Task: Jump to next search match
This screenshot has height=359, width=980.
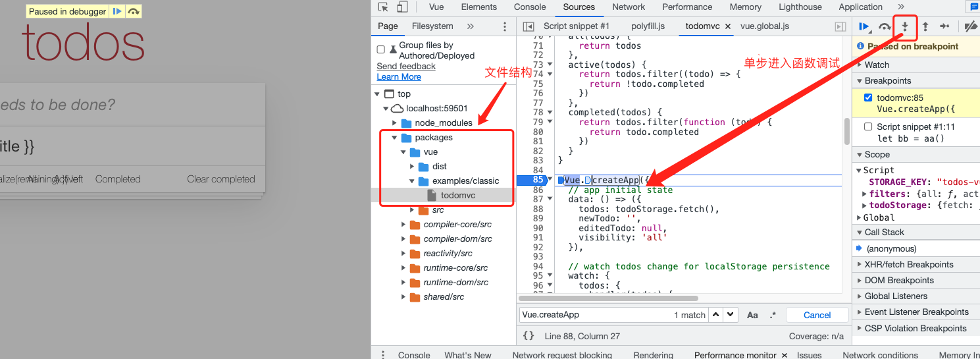Action: [x=730, y=315]
